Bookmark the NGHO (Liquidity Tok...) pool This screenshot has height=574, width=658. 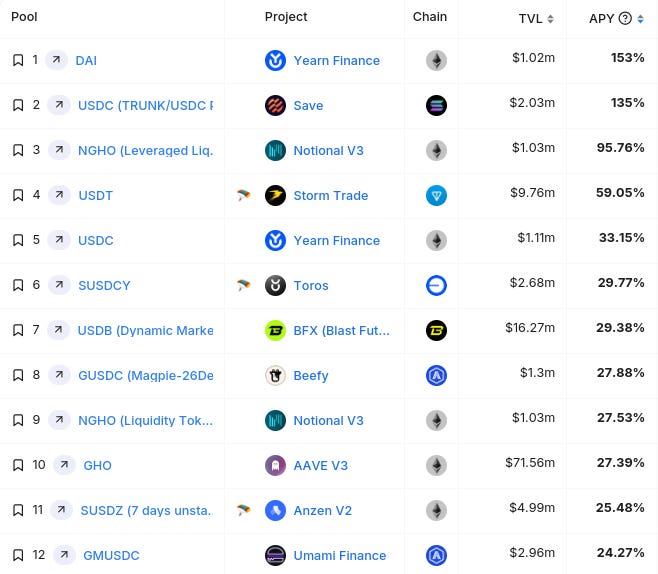18,420
